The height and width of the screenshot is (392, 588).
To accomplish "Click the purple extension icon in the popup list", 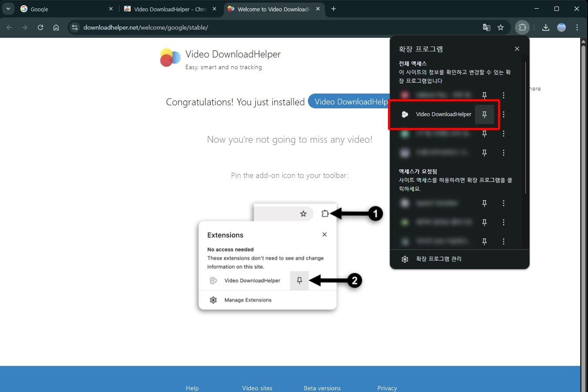I will click(405, 153).
